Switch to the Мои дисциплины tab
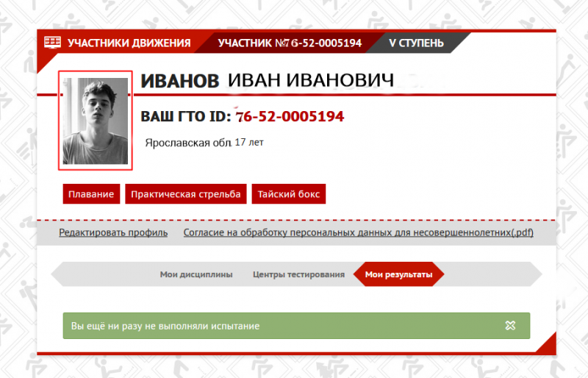Viewport: 588px width, 378px height. pyautogui.click(x=196, y=274)
